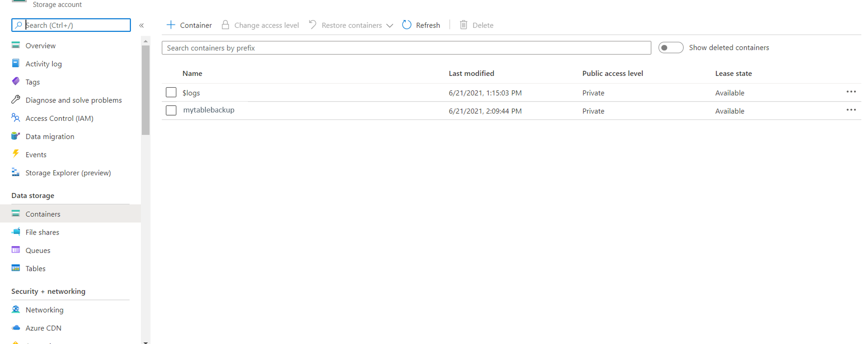This screenshot has height=344, width=868.
Task: Click the Diagnose and solve problems wrench icon
Action: click(x=16, y=99)
